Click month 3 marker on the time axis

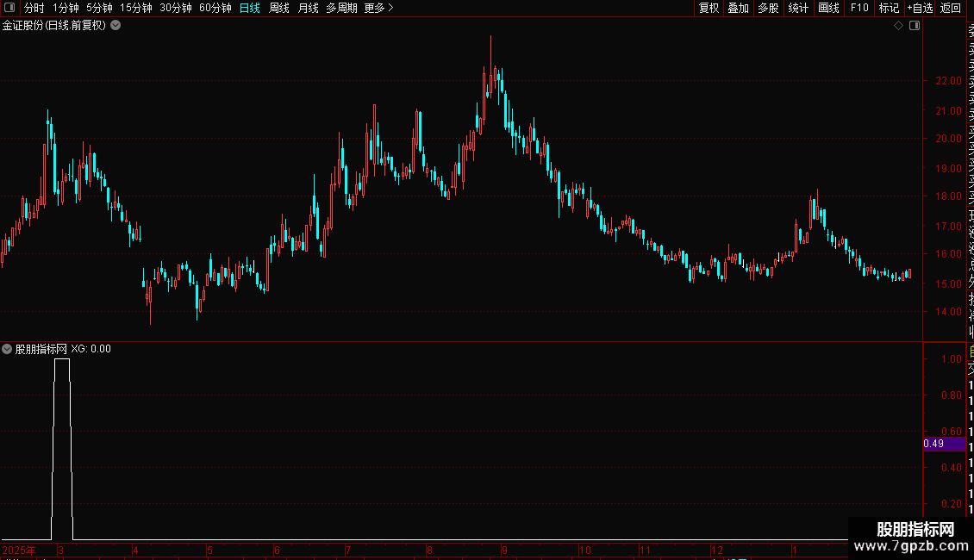click(60, 550)
